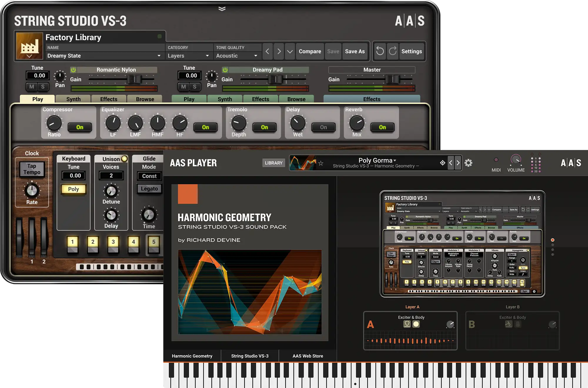
Task: Open the Acoustic tone quality dropdown
Action: pos(237,56)
